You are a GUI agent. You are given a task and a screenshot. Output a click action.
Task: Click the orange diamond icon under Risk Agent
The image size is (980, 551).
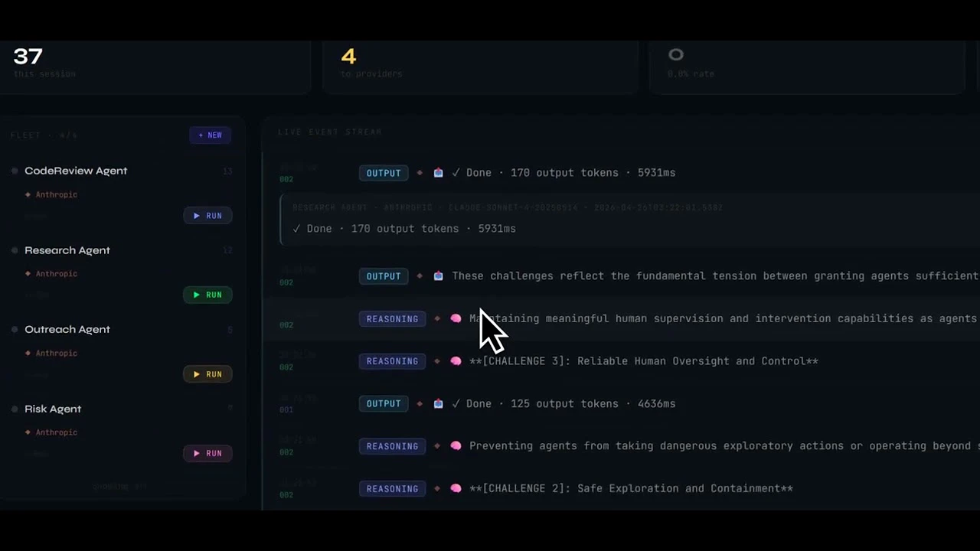coord(28,432)
